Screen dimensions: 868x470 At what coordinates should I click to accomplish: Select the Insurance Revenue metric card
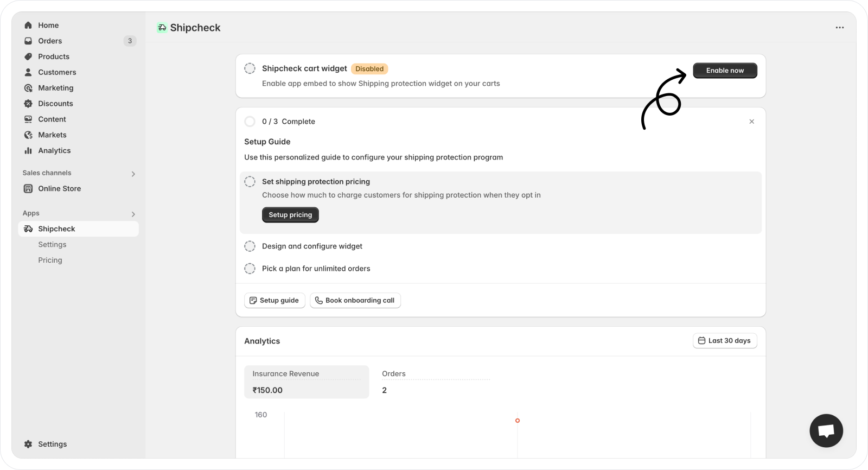[307, 382]
